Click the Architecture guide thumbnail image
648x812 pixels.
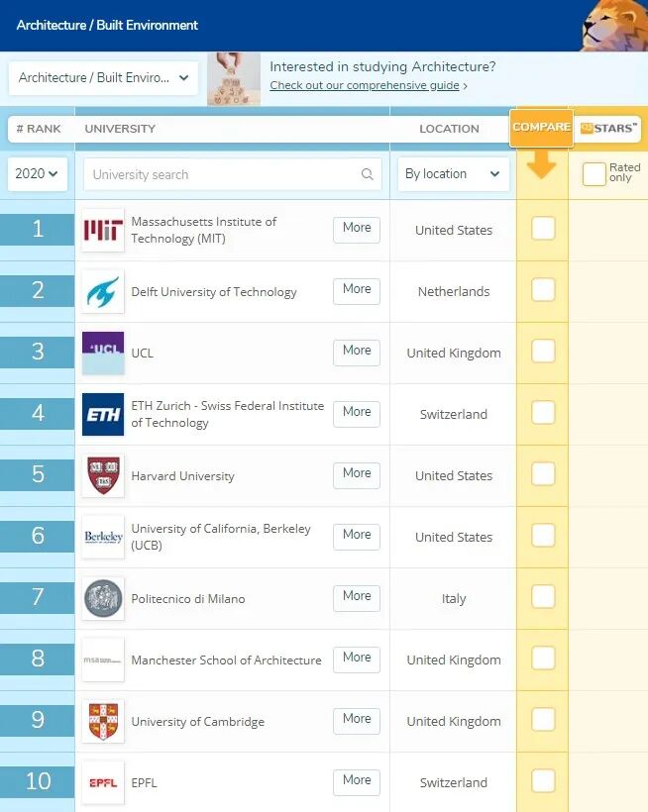coord(234,78)
